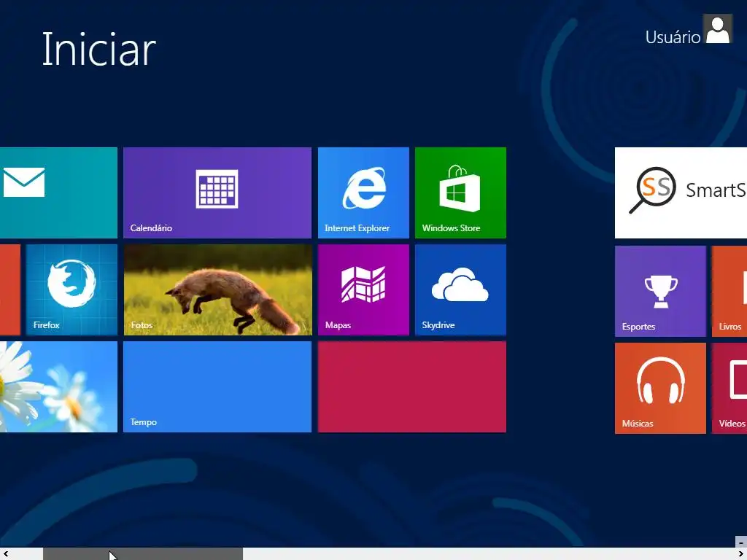Open the Windows Store tile

pos(461,192)
